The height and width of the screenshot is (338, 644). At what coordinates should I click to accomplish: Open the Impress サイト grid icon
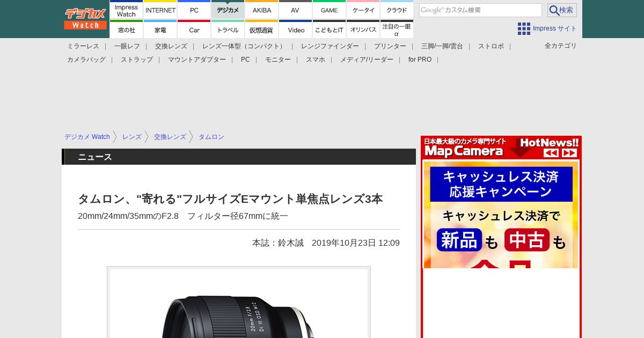coord(524,28)
